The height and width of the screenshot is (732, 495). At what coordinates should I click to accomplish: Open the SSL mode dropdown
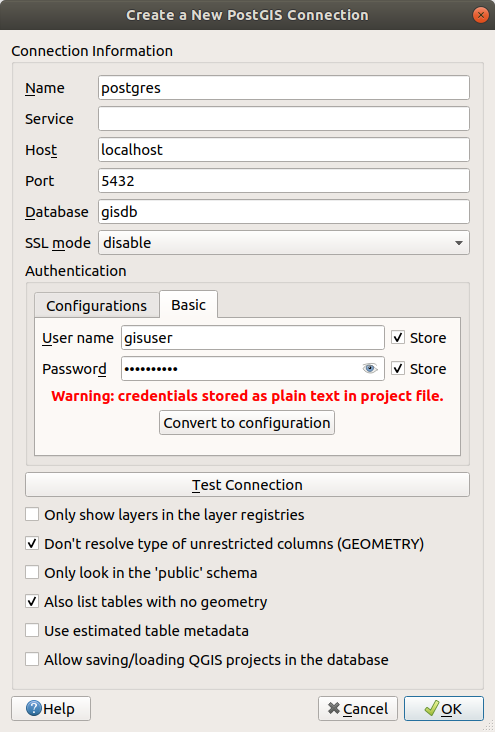point(284,243)
